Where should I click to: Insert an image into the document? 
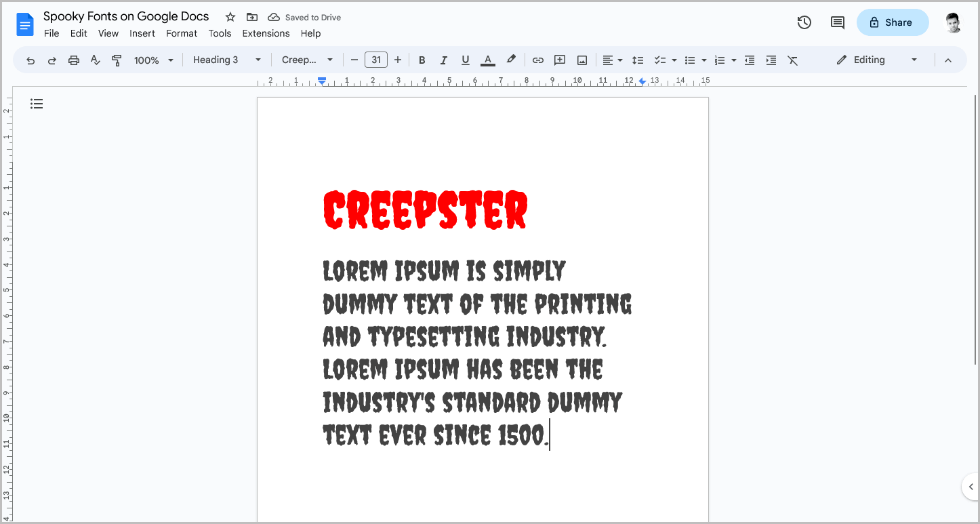[581, 60]
